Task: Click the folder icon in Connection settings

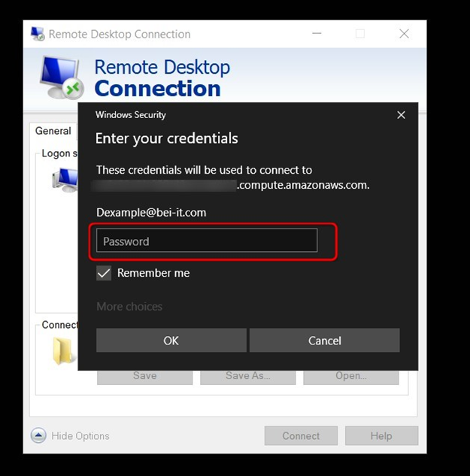Action: pos(63,350)
